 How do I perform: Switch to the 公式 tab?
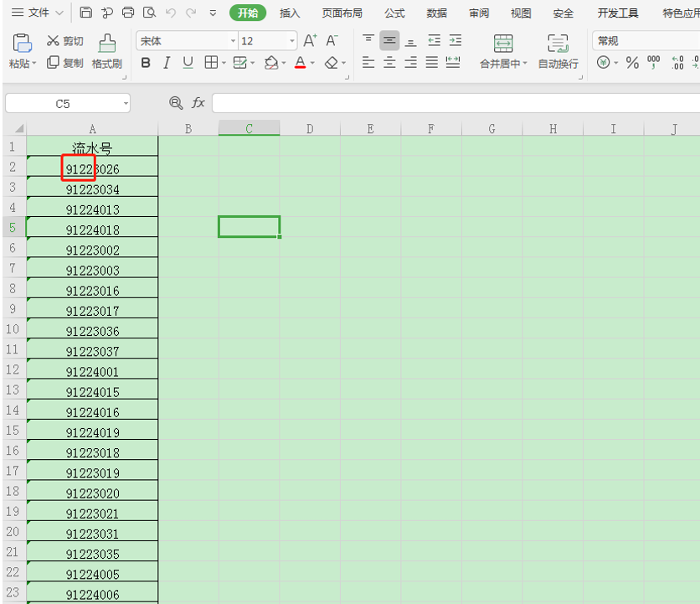[x=394, y=13]
